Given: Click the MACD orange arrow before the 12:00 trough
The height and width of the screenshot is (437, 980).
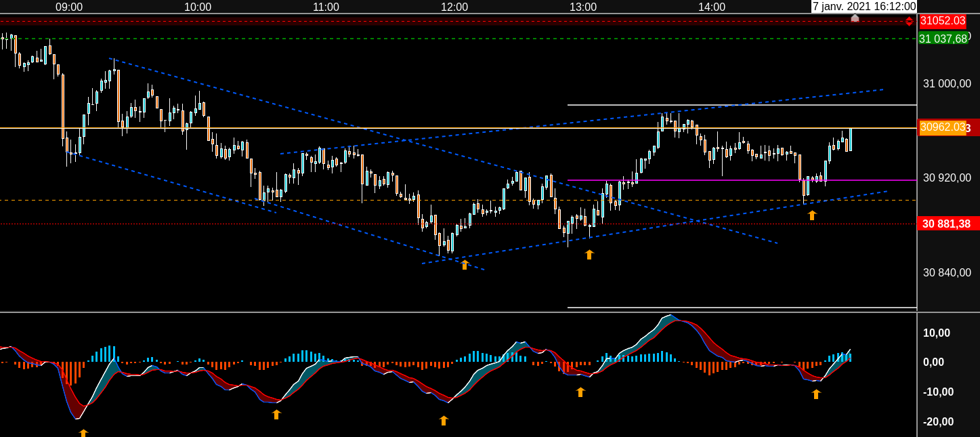Looking at the screenshot, I should pyautogui.click(x=444, y=421).
